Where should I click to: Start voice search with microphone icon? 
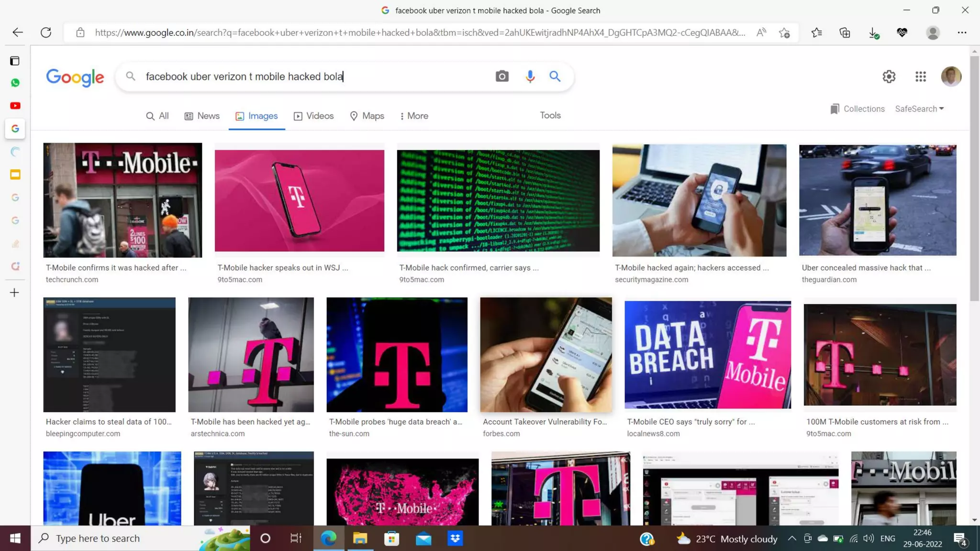(530, 77)
